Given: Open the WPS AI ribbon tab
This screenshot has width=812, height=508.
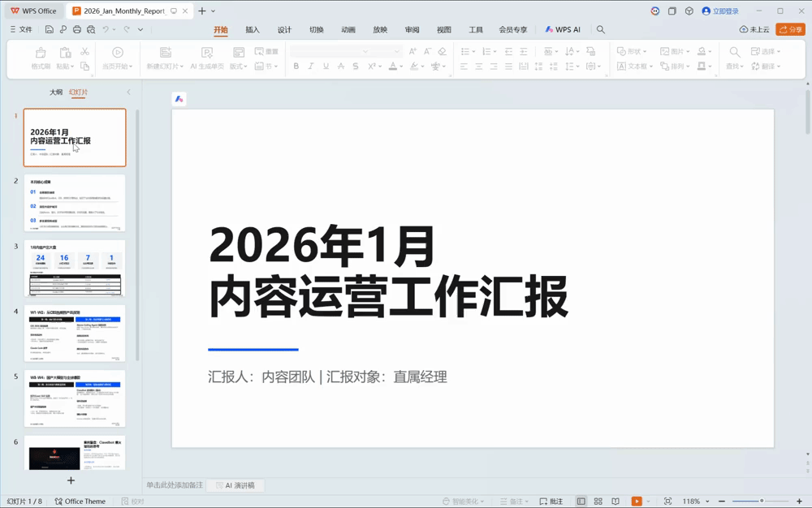Looking at the screenshot, I should pyautogui.click(x=564, y=29).
